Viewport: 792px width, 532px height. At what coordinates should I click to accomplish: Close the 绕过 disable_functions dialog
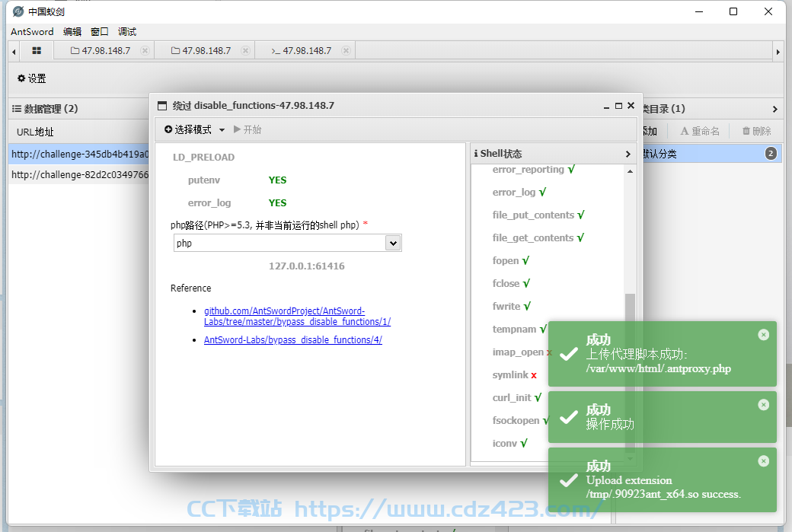pyautogui.click(x=631, y=106)
